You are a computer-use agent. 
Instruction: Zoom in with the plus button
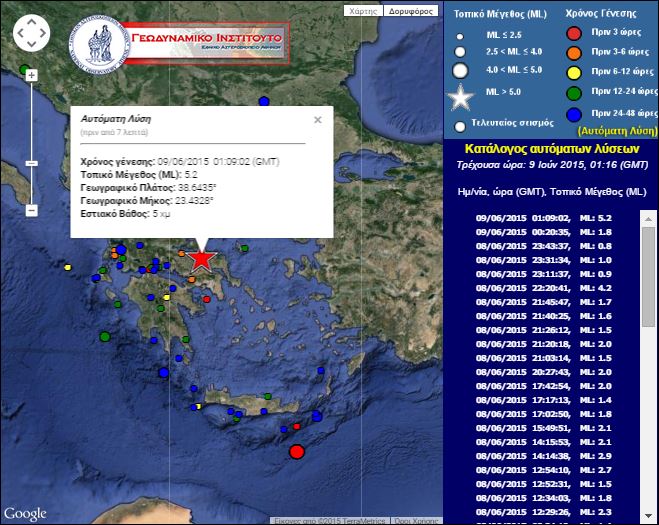pyautogui.click(x=32, y=76)
